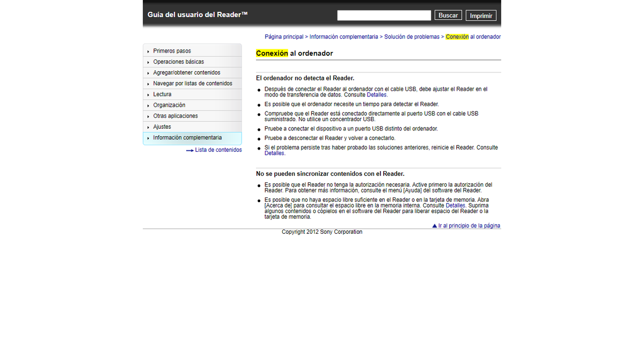Open Navegar por listas de contenidos

(x=192, y=84)
